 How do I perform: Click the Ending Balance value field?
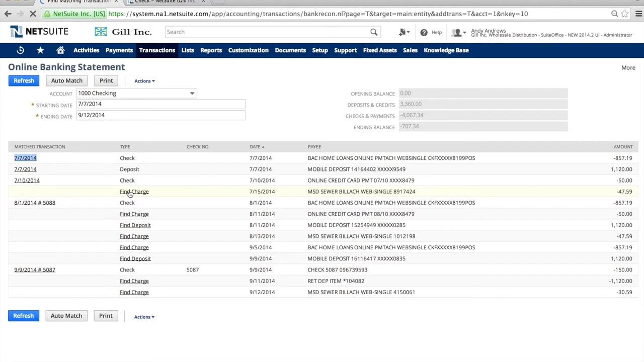click(x=483, y=126)
